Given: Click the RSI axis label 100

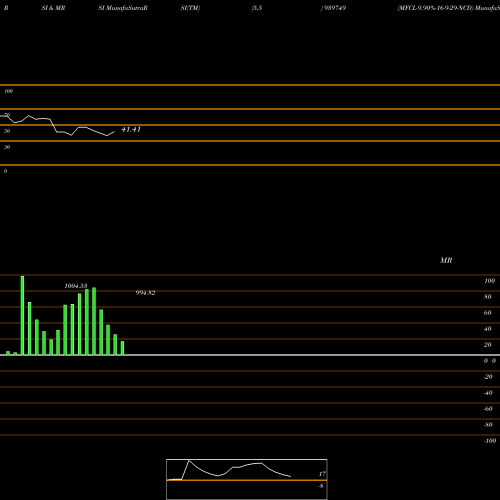Looking at the screenshot, I should coord(9,91).
